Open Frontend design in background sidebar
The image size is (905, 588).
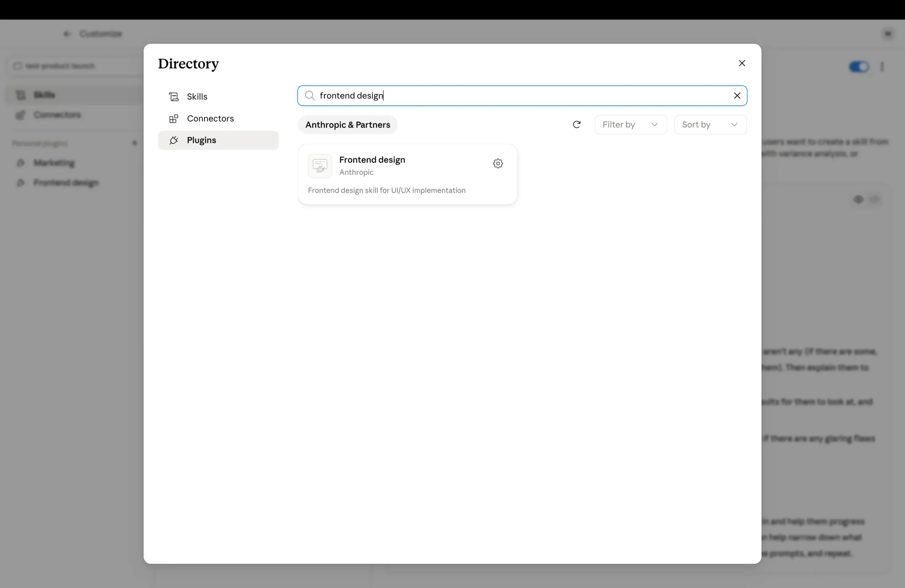[x=66, y=183]
